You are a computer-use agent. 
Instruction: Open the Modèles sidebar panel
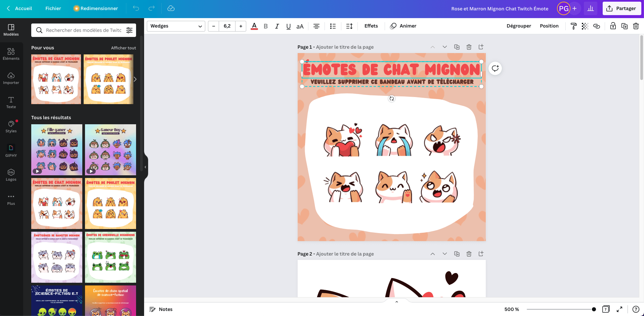click(11, 30)
